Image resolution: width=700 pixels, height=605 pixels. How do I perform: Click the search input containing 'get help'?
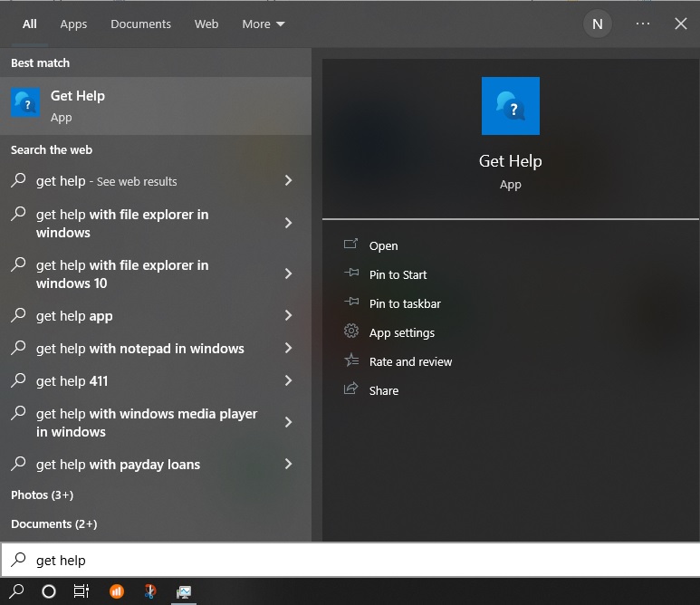(x=350, y=560)
